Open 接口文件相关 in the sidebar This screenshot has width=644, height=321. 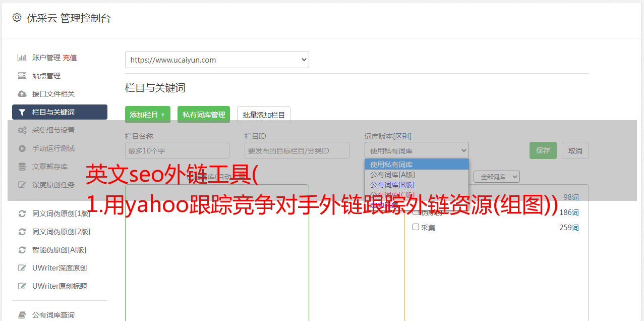point(53,94)
